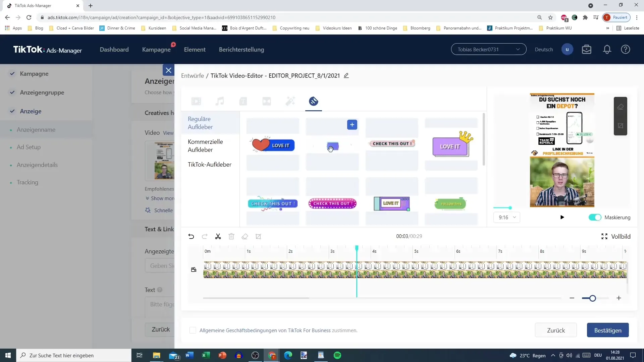
Task: Click the video track camera icon
Action: (x=194, y=270)
